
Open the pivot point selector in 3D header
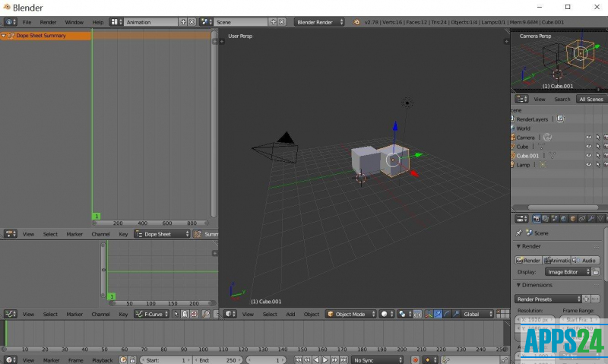coord(404,314)
